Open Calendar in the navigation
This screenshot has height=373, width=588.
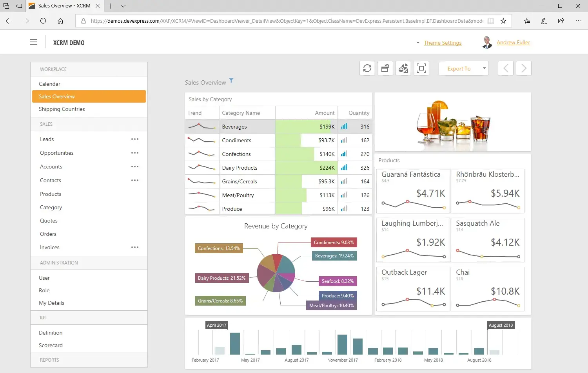[x=89, y=84]
